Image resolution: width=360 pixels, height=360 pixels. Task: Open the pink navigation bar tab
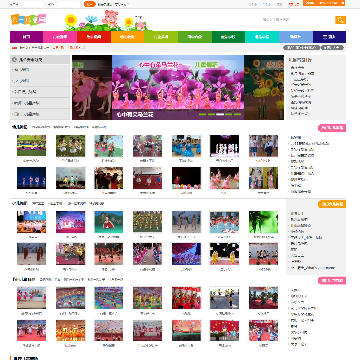(60, 37)
